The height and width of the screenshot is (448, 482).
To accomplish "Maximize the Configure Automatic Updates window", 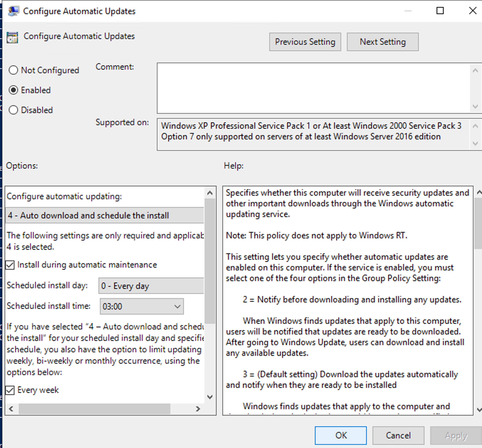I will (440, 11).
